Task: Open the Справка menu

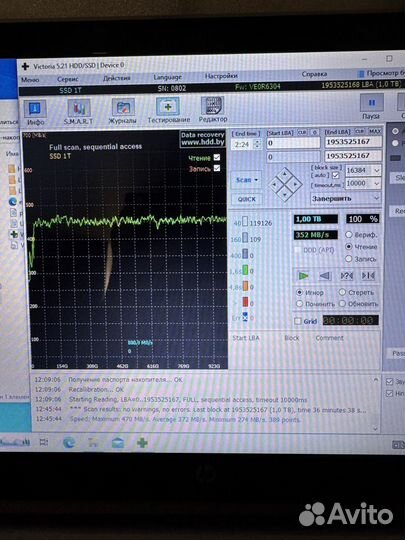Action: pyautogui.click(x=314, y=74)
